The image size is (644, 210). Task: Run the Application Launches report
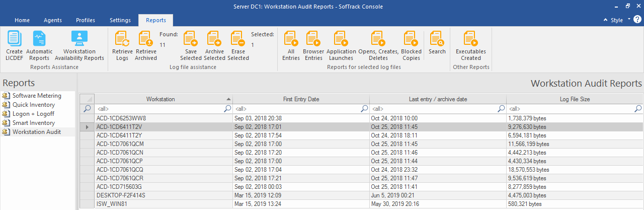(x=341, y=45)
